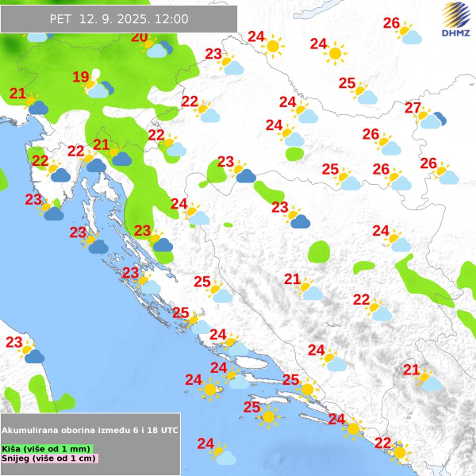Click the red temperature number 27
The height and width of the screenshot is (476, 476).
413,108
